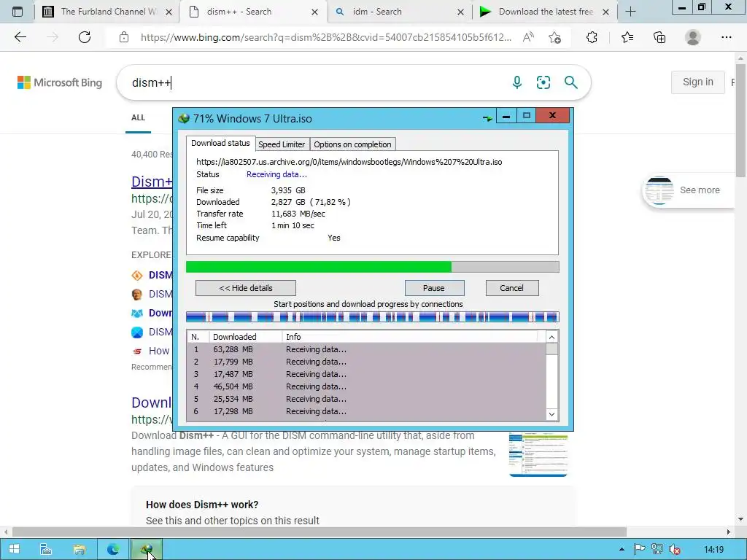Click the Bing Sign in button
Image resolution: width=747 pixels, height=560 pixels.
click(698, 82)
